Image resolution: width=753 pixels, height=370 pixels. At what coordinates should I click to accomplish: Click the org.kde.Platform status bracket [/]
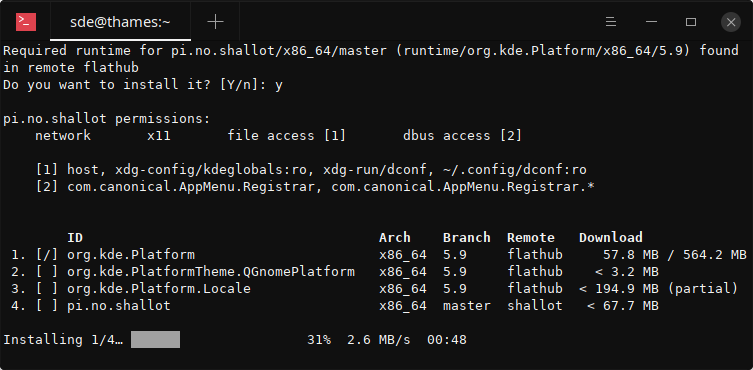coord(47,255)
